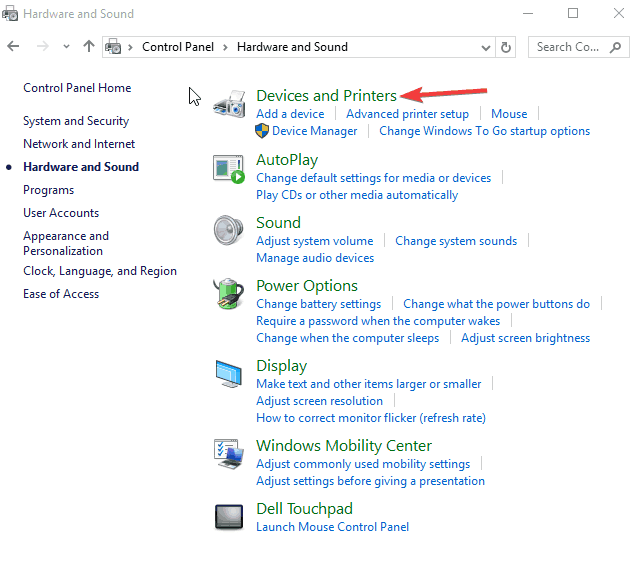
Task: Go back using the back arrow
Action: coord(14,47)
